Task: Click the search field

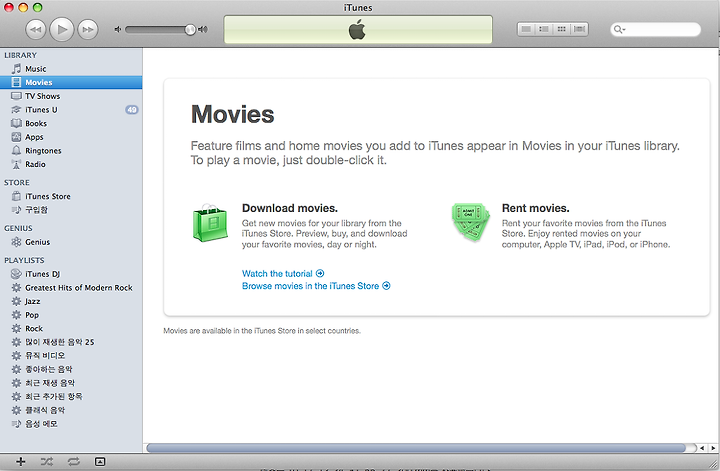Action: 655,29
